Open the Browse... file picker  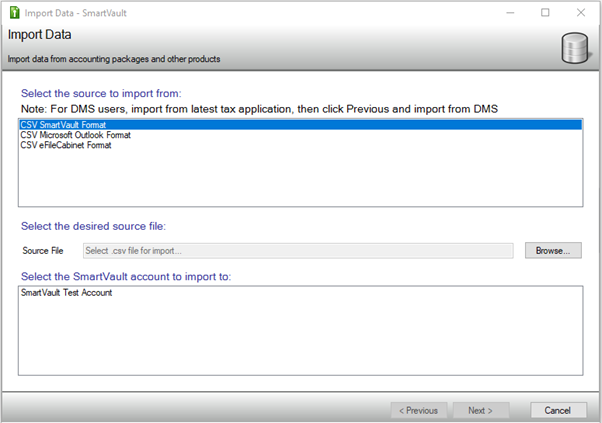coord(553,250)
